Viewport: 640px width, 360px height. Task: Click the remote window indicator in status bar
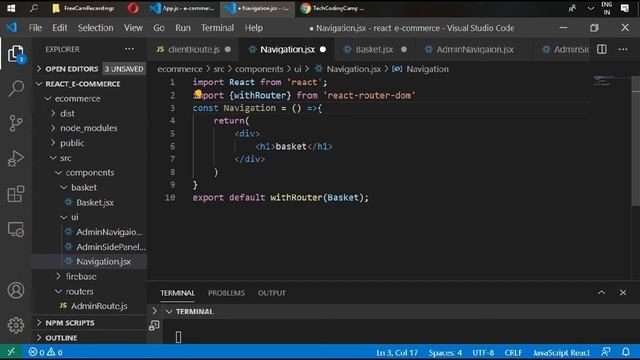11,352
